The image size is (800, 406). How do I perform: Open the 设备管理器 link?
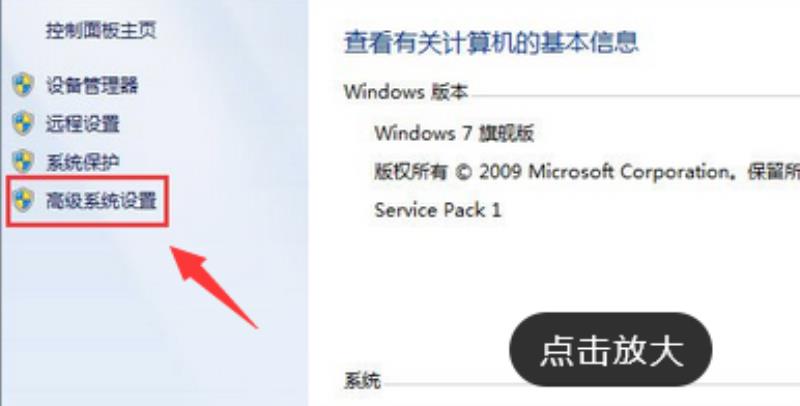(x=92, y=85)
